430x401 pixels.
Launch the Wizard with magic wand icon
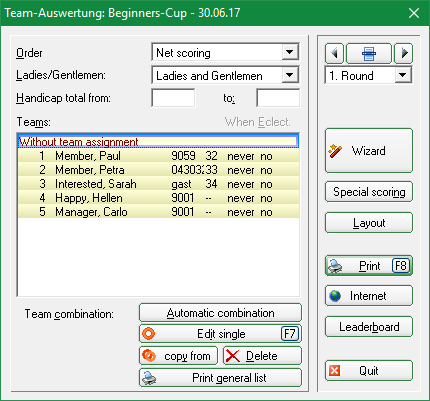tap(369, 151)
